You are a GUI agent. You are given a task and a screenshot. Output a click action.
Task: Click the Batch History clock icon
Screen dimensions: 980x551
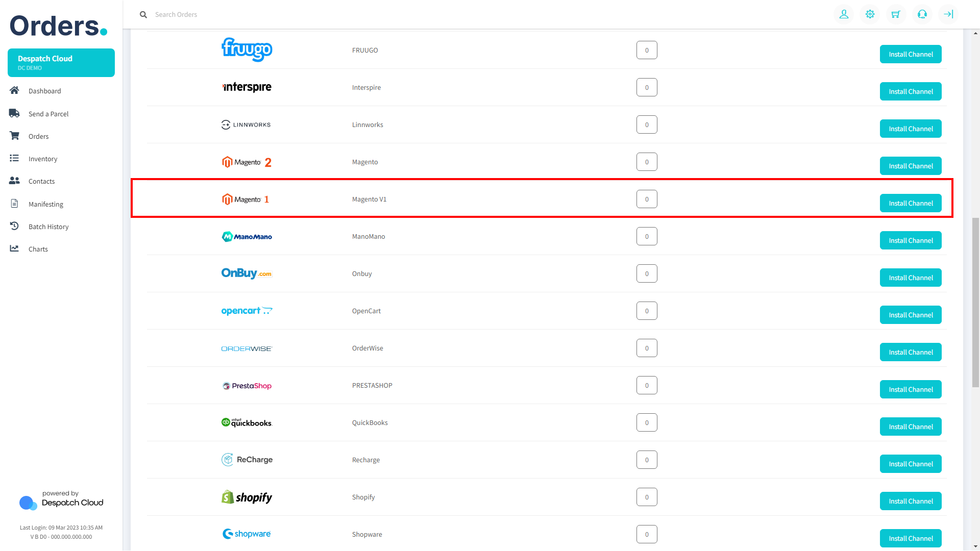coord(14,226)
